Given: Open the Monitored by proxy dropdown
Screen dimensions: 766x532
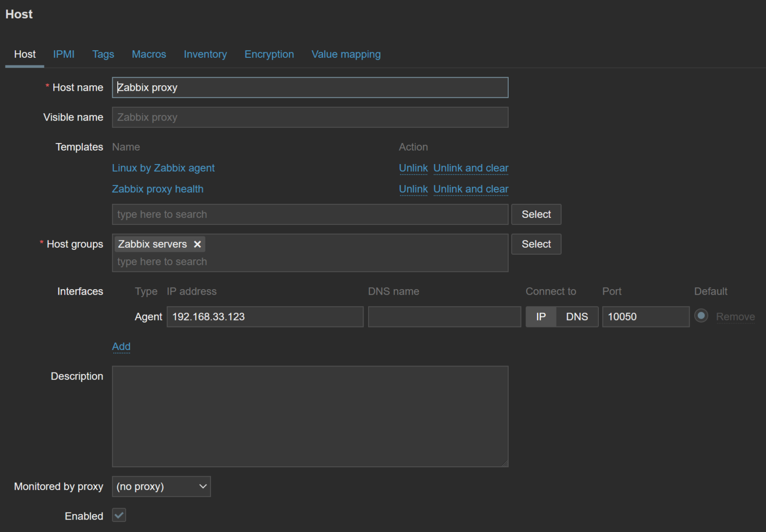Looking at the screenshot, I should (161, 487).
